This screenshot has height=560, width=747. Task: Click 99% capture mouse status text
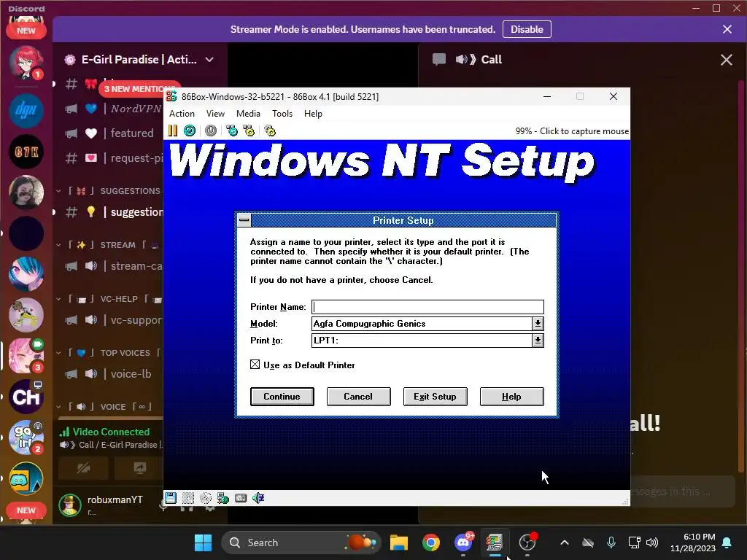click(x=572, y=131)
